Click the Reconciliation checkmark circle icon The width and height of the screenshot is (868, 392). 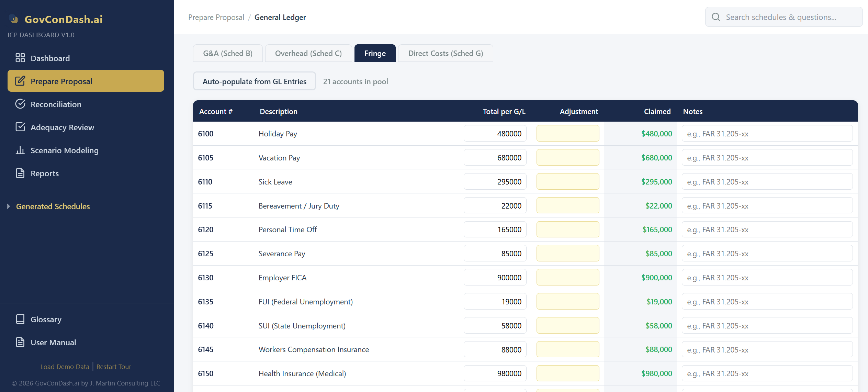[20, 104]
